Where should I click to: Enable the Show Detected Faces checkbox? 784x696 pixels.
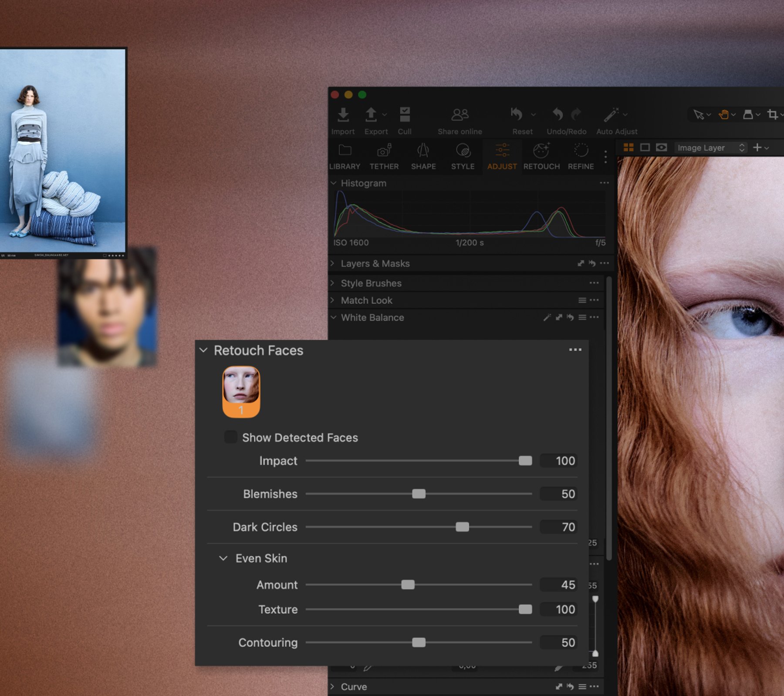click(230, 437)
